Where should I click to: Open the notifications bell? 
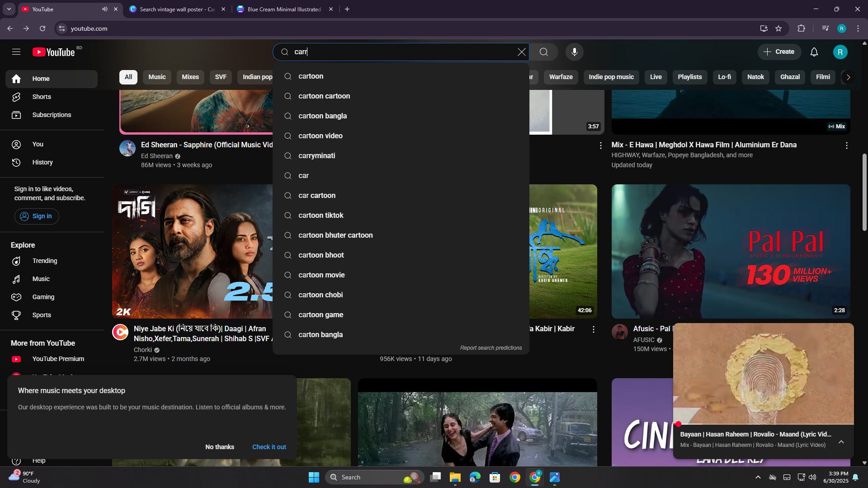(x=814, y=52)
